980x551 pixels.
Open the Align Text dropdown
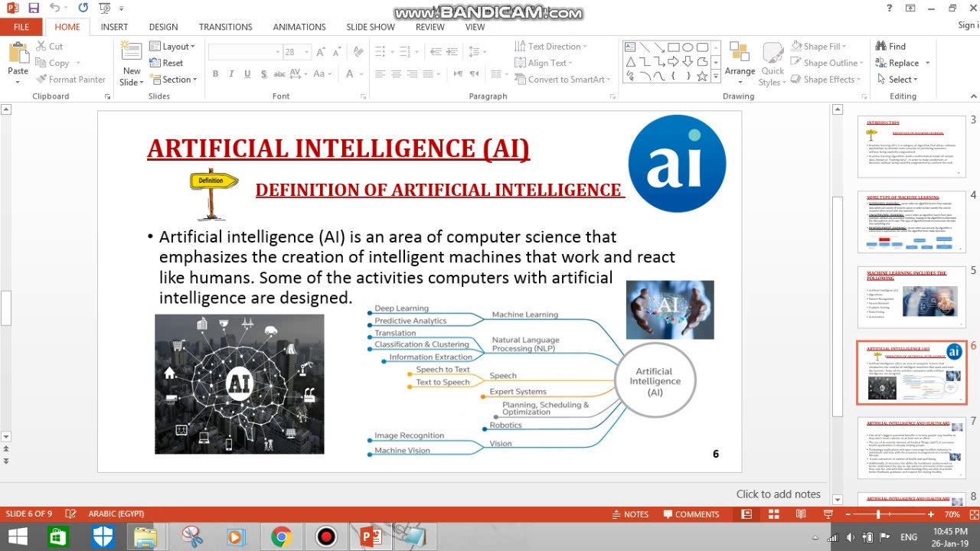(542, 63)
